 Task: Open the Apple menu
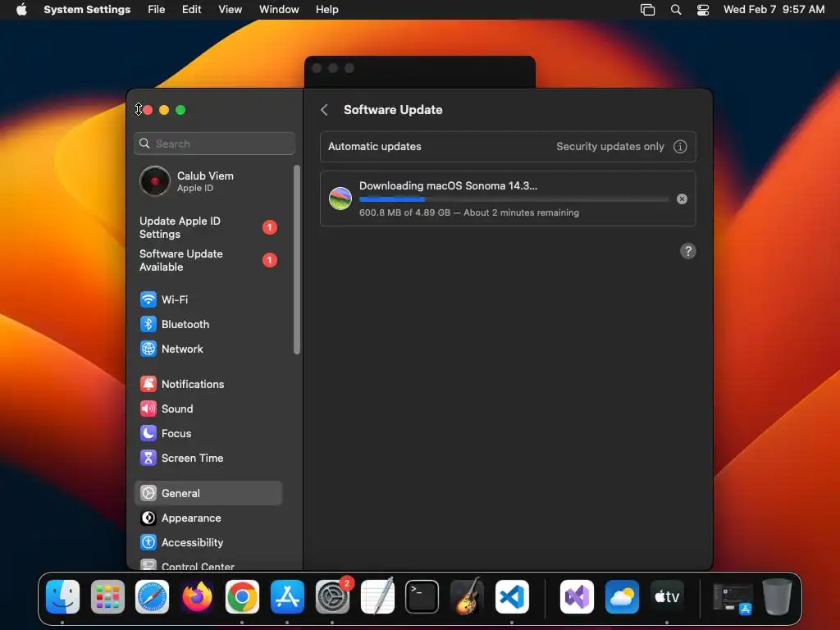(21, 10)
